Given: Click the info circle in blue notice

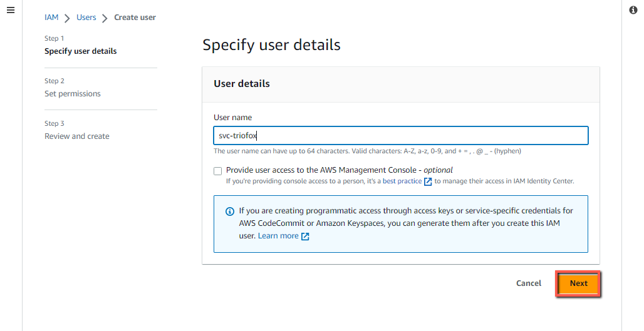Looking at the screenshot, I should coord(229,211).
